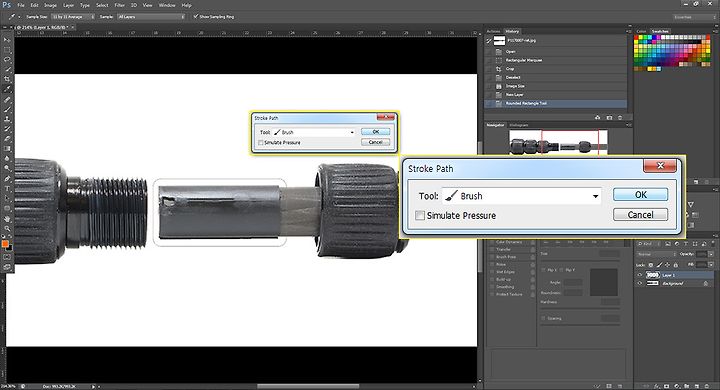Viewport: 720px width, 390px height.
Task: Select the Move tool in toolbar
Action: tap(7, 40)
